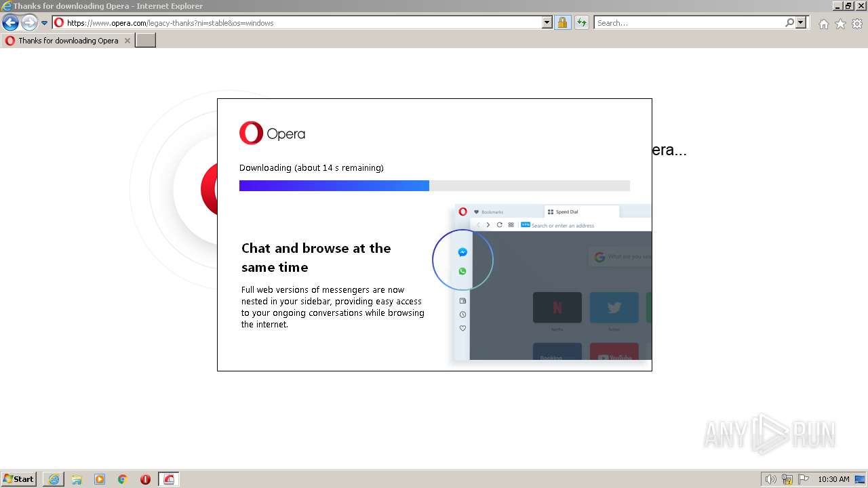868x488 pixels.
Task: Open the volume speaker tray icon
Action: pyautogui.click(x=770, y=479)
